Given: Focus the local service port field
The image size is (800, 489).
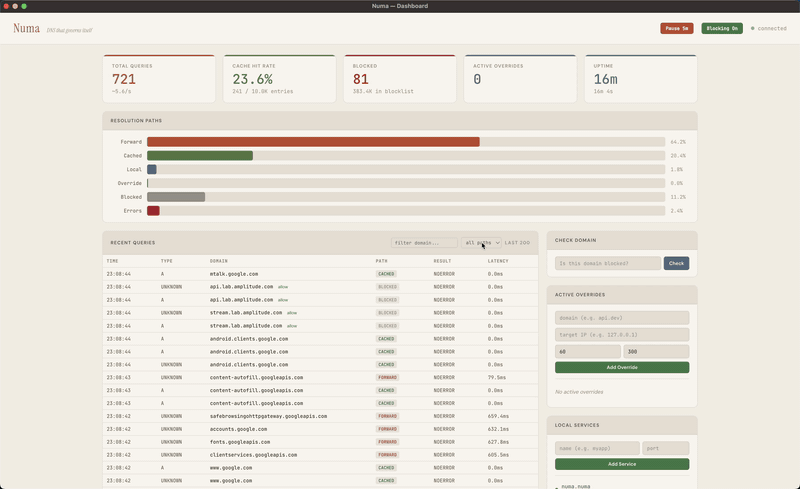Looking at the screenshot, I should coord(666,448).
